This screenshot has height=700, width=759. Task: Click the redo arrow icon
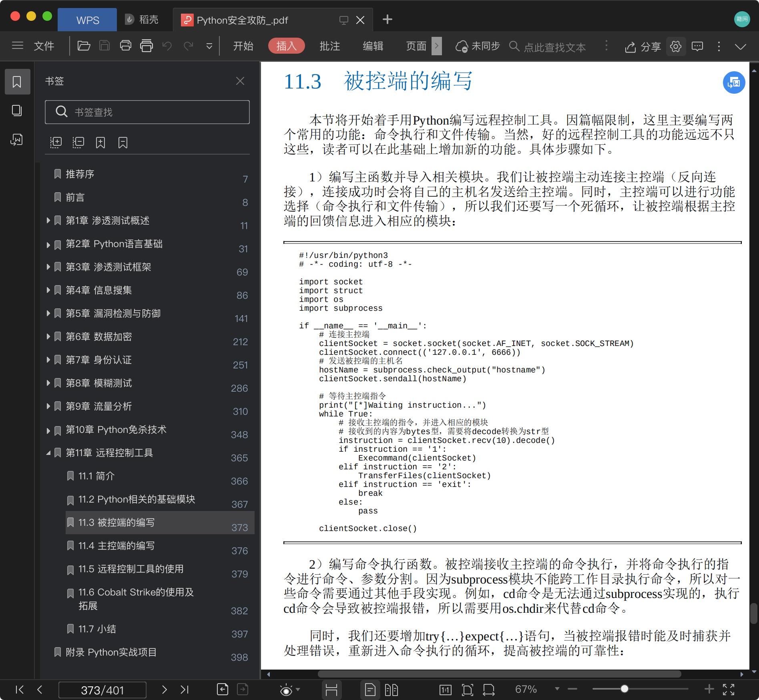(188, 46)
